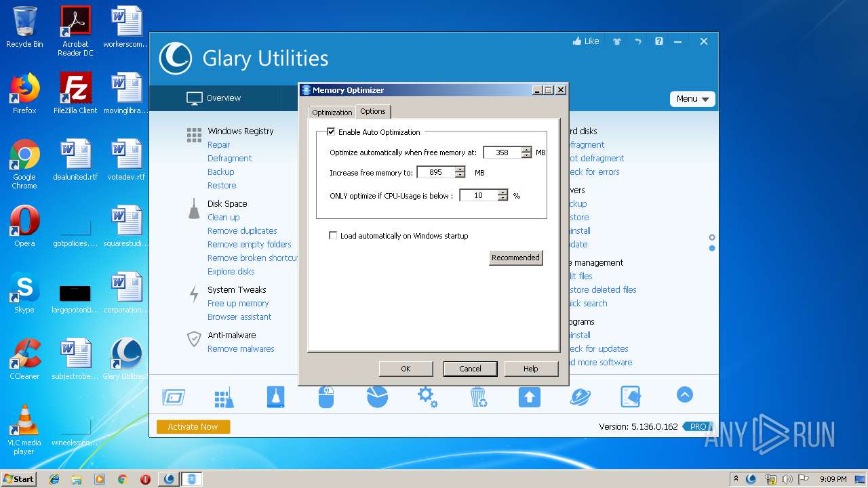Viewport: 868px width, 488px height.
Task: Increase the 'Increase free memory to' value
Action: 460,169
